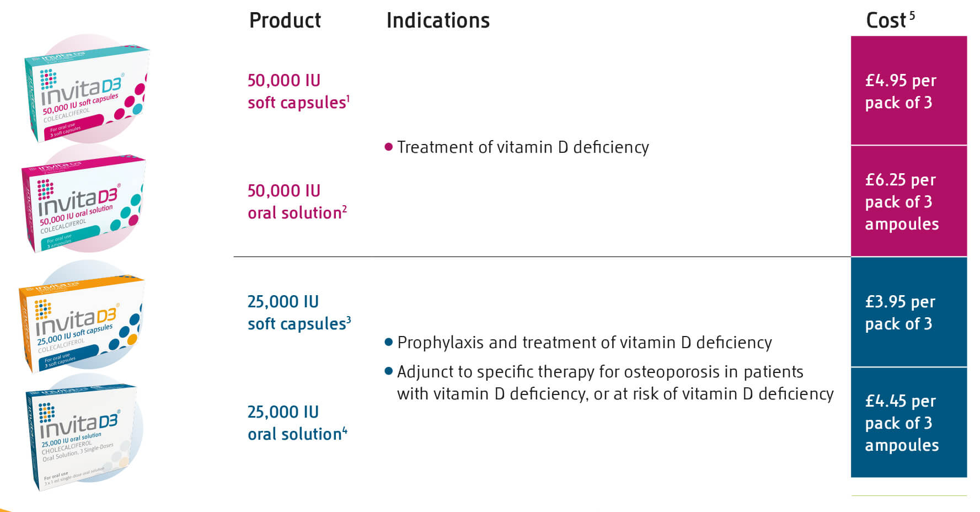Click the Cost column header
The height and width of the screenshot is (512, 980).
click(x=890, y=20)
